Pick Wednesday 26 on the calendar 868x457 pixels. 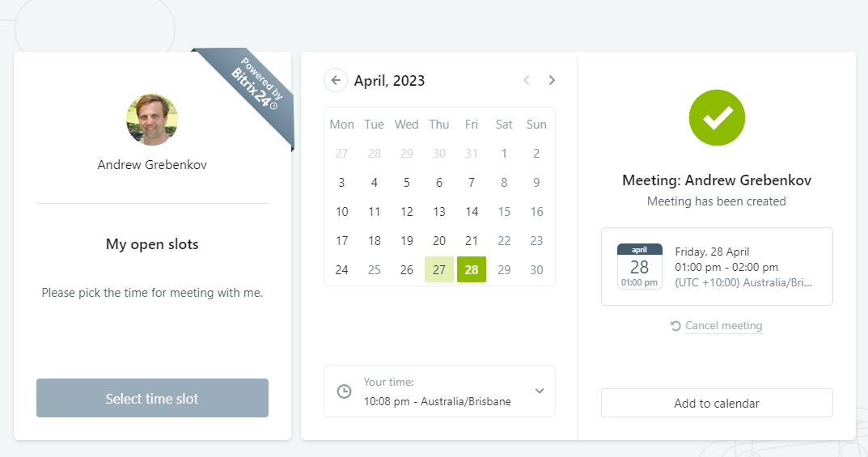click(407, 270)
